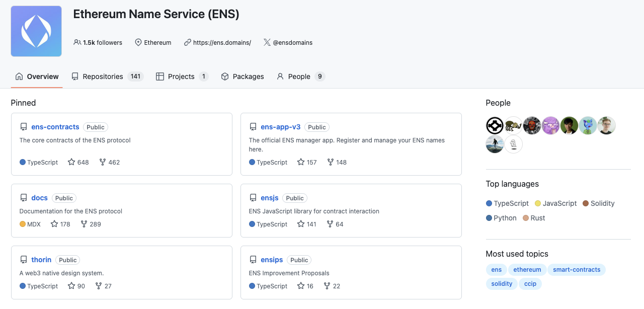Image resolution: width=644 pixels, height=309 pixels.
Task: Open the @ensdomains X profile link
Action: [293, 43]
